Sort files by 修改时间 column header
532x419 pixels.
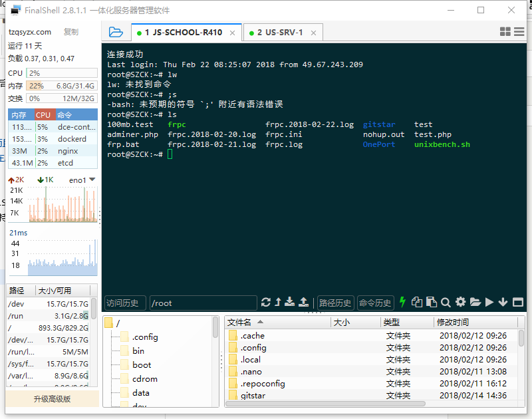tap(476, 322)
